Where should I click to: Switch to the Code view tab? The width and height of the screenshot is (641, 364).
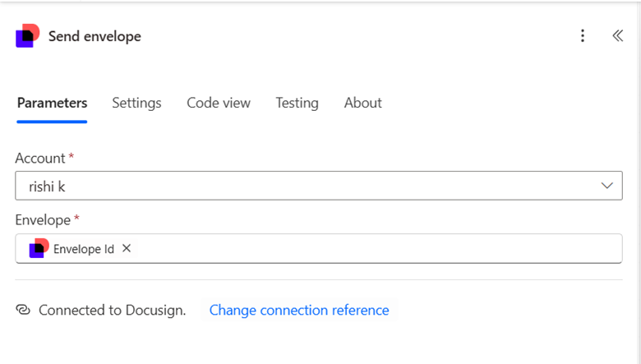pyautogui.click(x=219, y=103)
